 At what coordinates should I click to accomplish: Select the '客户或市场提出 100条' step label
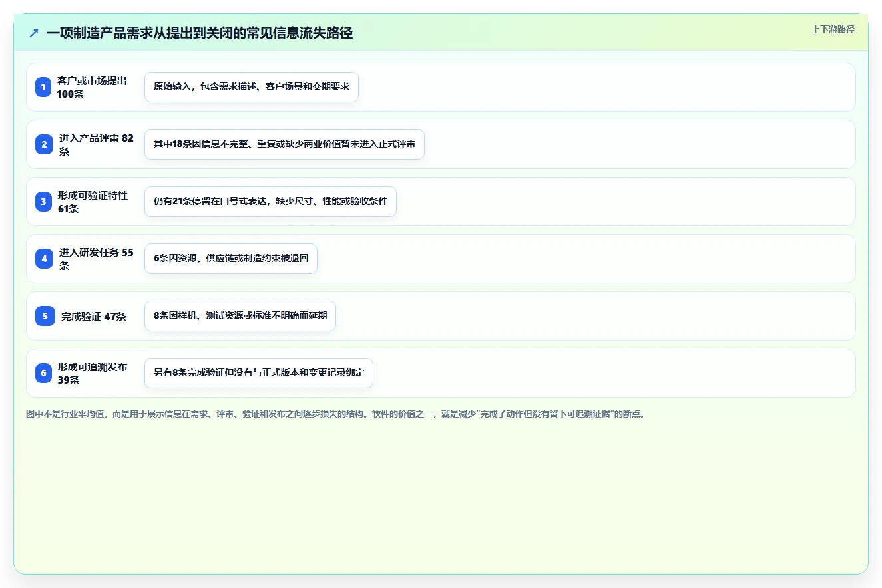(92, 87)
